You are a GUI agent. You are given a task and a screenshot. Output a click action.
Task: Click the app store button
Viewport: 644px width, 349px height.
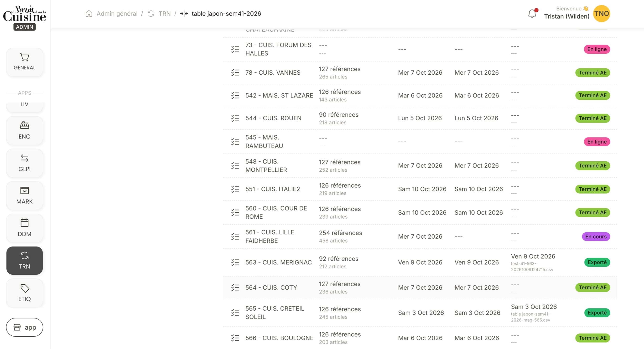(25, 327)
